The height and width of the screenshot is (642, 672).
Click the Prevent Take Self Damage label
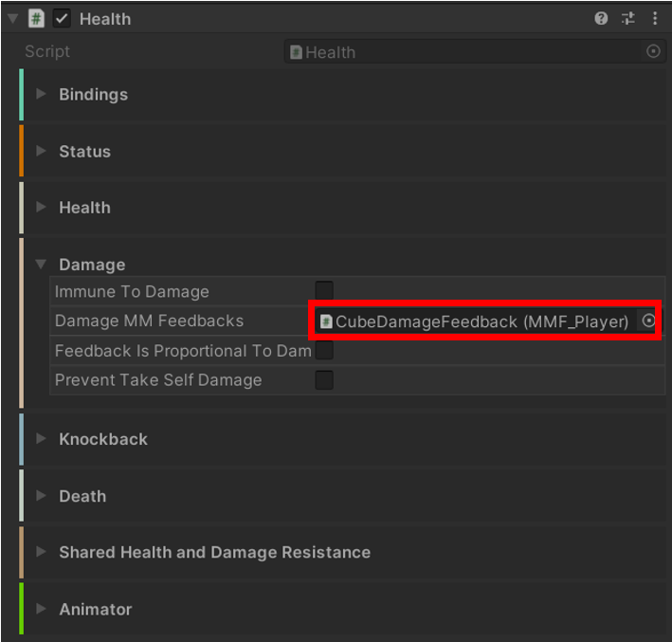[158, 380]
